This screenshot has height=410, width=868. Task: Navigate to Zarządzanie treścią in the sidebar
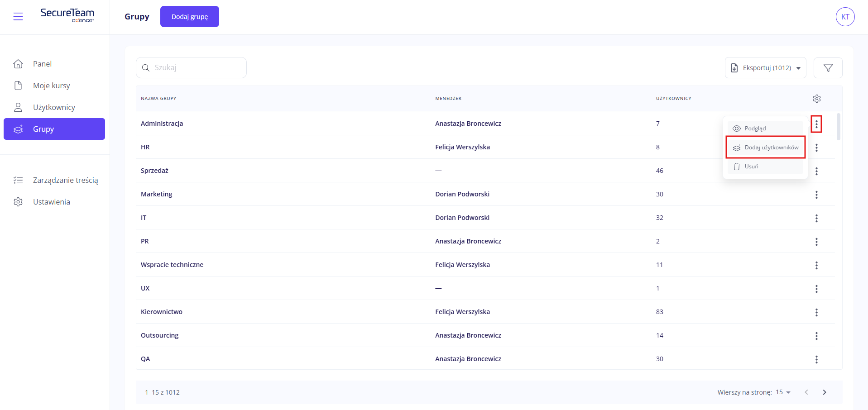(x=65, y=180)
